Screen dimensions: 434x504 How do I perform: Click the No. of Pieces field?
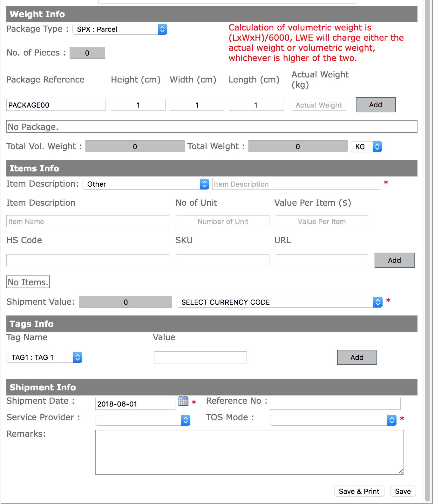(87, 53)
